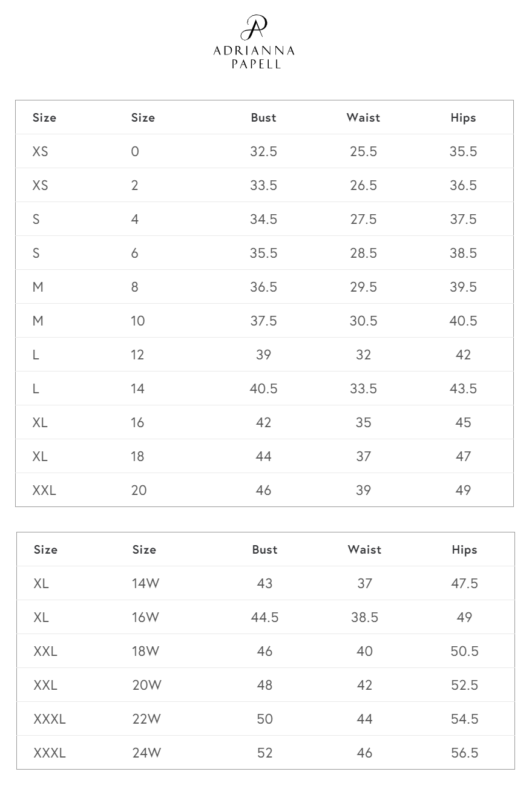
Task: Select the size 0 cell
Action: click(x=135, y=151)
